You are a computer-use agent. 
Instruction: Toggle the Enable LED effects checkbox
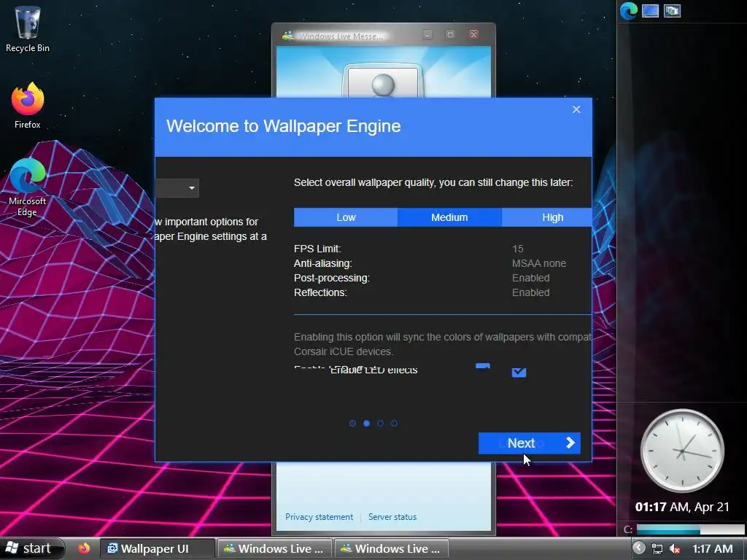coord(519,373)
